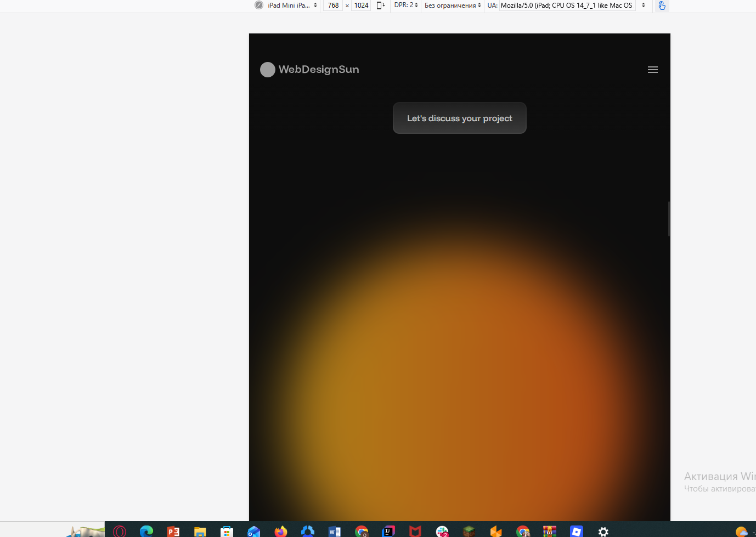Image resolution: width=756 pixels, height=537 pixels.
Task: Open the hamburger menu on WebDesignSun page
Action: (653, 70)
